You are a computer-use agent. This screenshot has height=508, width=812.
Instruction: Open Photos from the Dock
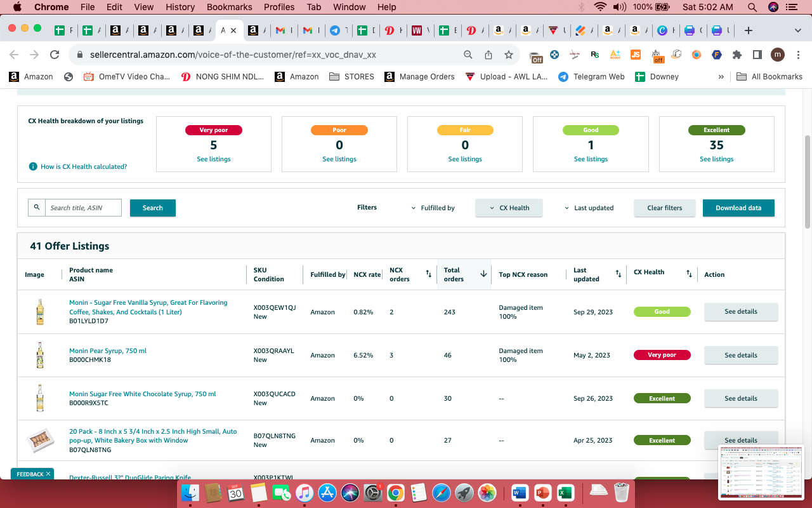(x=487, y=492)
